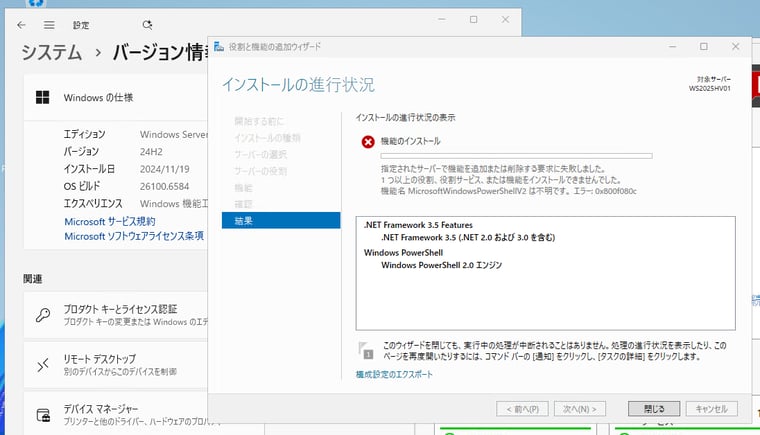Click the notification flag info icon in wizard
This screenshot has width=760, height=435.
click(x=366, y=351)
